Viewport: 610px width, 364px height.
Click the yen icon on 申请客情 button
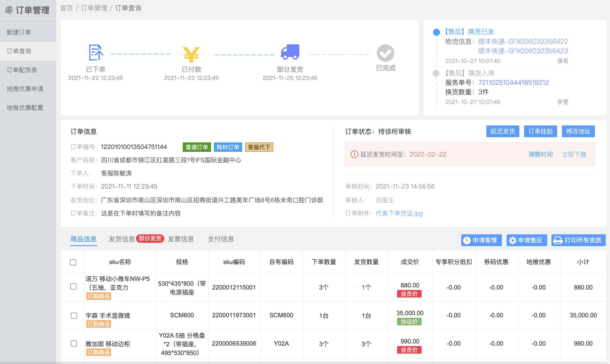466,240
